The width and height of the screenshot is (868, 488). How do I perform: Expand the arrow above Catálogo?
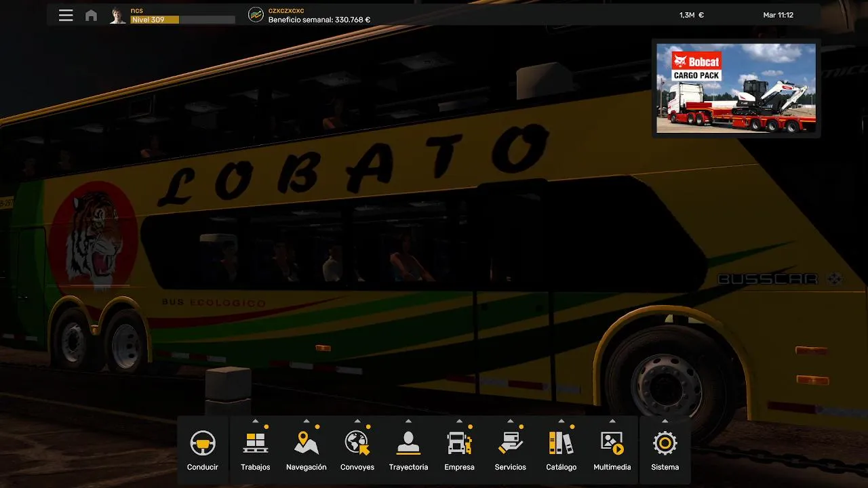click(561, 421)
